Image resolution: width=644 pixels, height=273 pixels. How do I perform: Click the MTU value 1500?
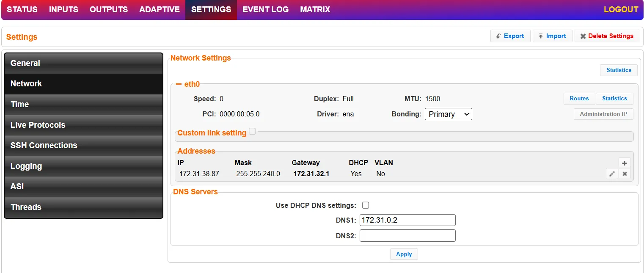point(433,99)
